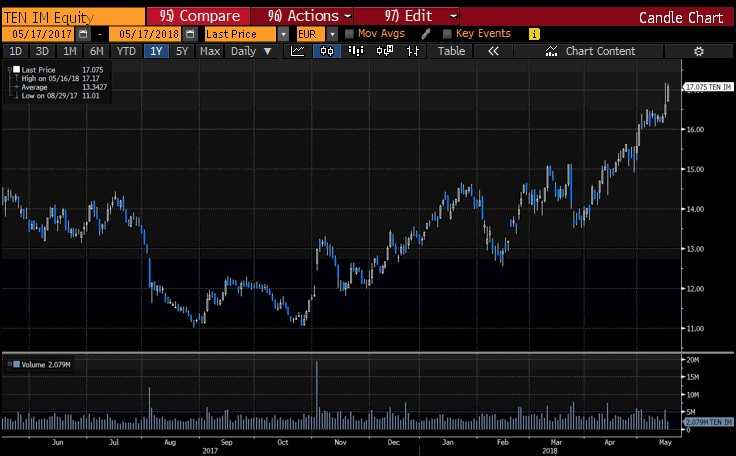Click the 17.075 TEN IM price label

coord(708,87)
